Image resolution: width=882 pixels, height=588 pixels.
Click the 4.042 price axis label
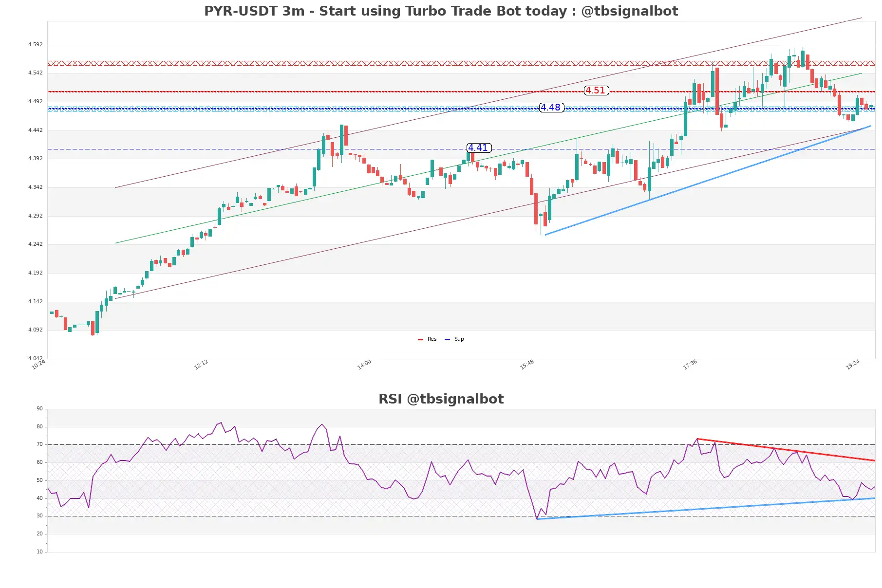click(x=36, y=358)
